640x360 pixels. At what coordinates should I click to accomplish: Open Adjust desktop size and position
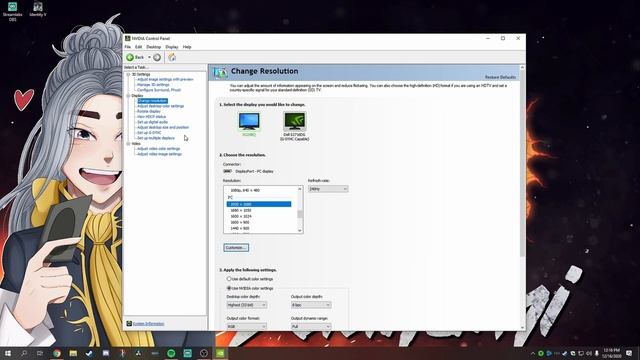[x=163, y=127]
